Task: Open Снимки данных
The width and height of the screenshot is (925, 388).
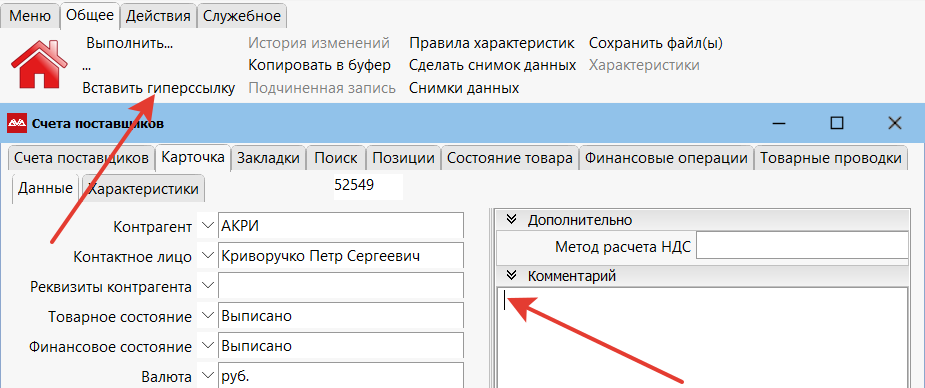Action: tap(464, 88)
